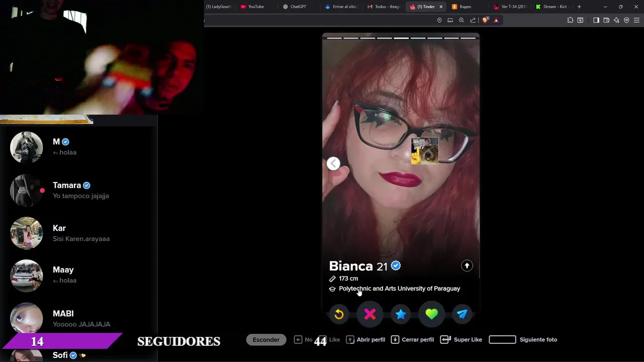Toggle the browser sidebar panel icon
The image size is (644, 362).
[x=596, y=20]
